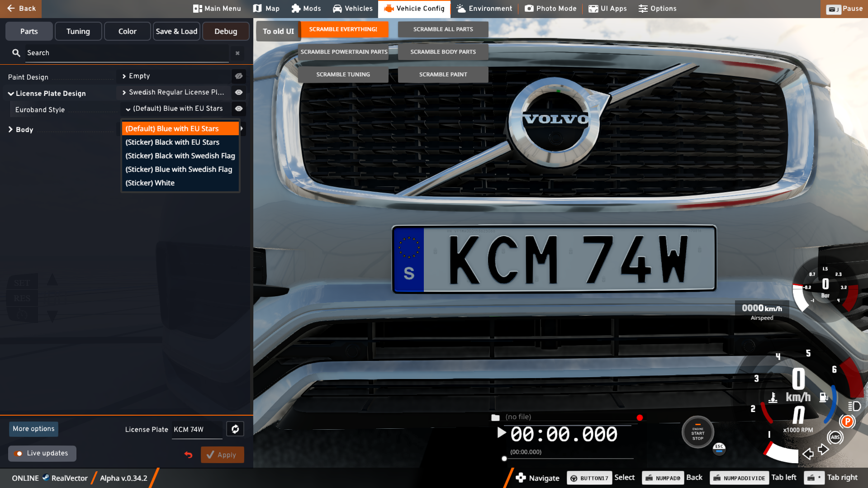This screenshot has height=488, width=868.
Task: Toggle License Plate Design visibility eye
Action: [x=239, y=92]
